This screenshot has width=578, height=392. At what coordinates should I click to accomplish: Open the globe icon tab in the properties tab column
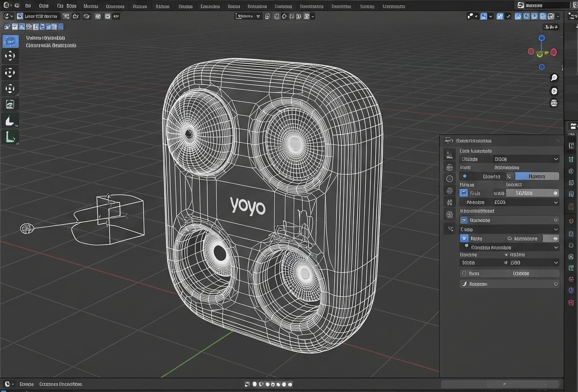[x=450, y=190]
